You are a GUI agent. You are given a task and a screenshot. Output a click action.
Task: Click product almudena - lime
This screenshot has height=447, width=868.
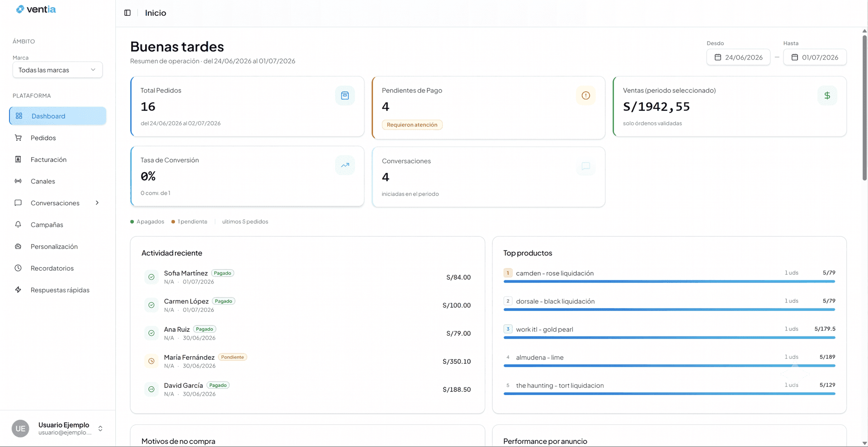coord(540,358)
